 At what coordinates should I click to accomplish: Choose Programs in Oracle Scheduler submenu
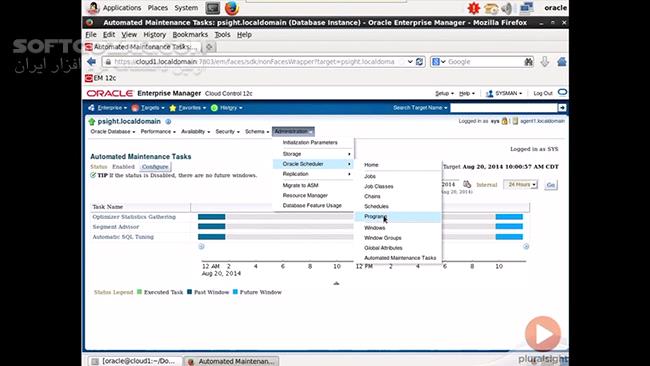398,217
